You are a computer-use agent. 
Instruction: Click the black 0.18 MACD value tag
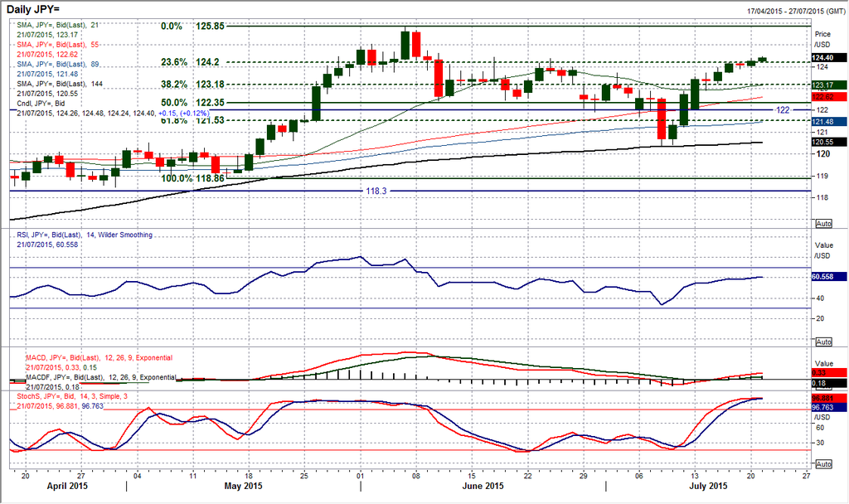(x=829, y=384)
